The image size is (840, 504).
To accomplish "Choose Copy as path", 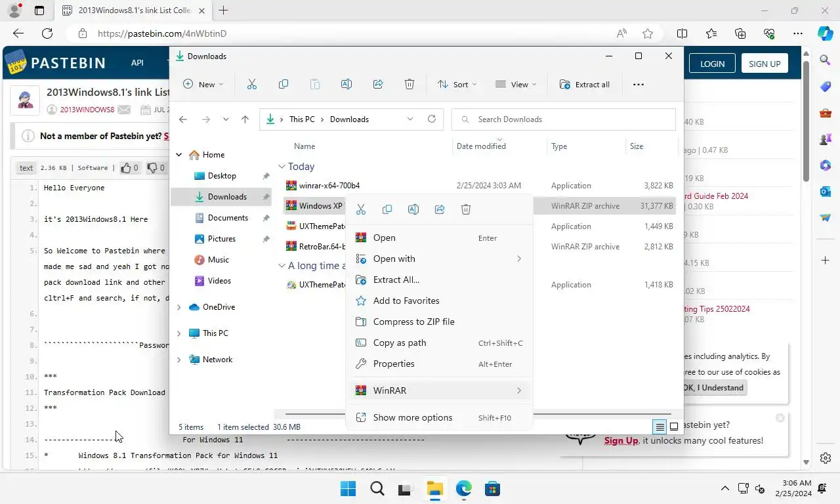I will point(439,343).
